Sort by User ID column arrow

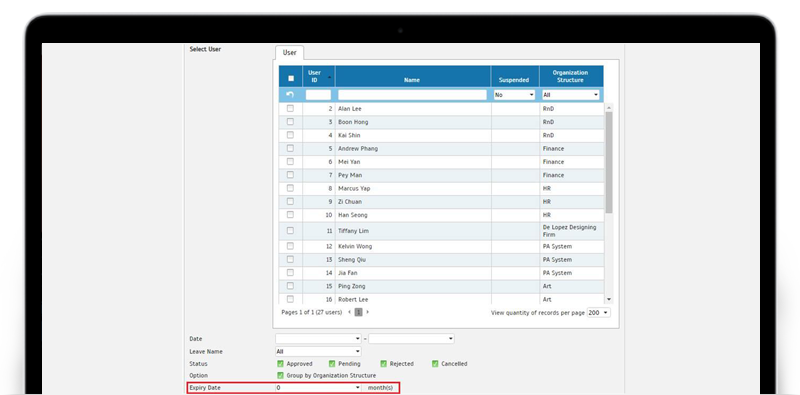point(329,77)
